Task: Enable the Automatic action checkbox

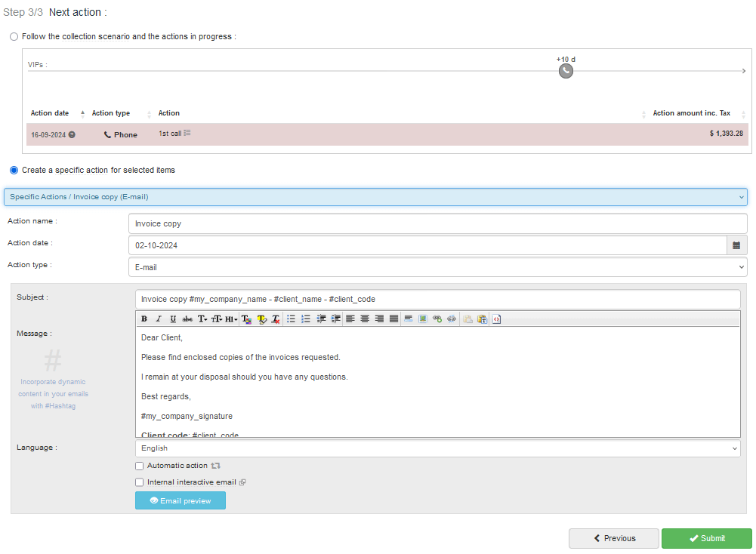Action: [x=139, y=466]
